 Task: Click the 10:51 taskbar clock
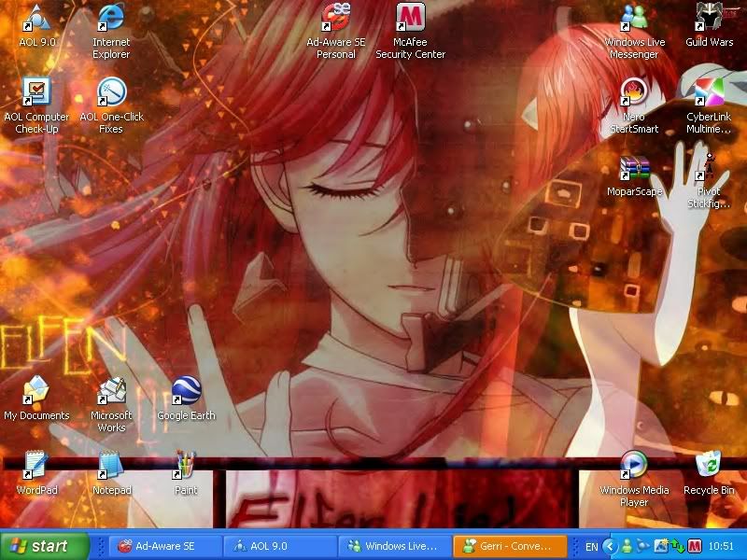[x=721, y=546]
